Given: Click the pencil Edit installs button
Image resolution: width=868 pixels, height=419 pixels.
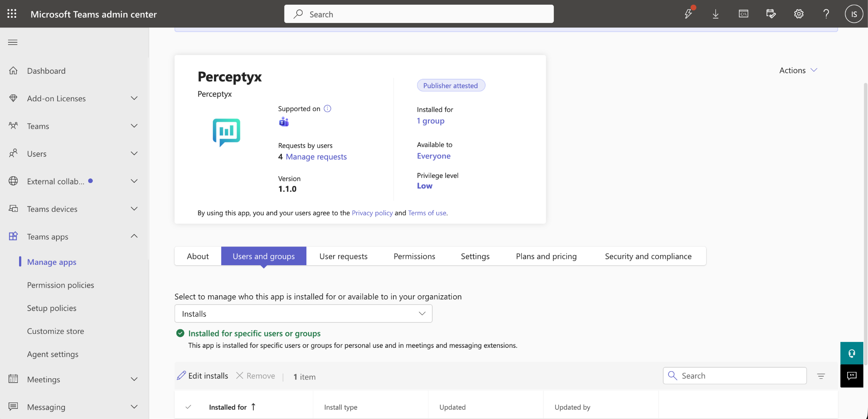Looking at the screenshot, I should (x=203, y=376).
